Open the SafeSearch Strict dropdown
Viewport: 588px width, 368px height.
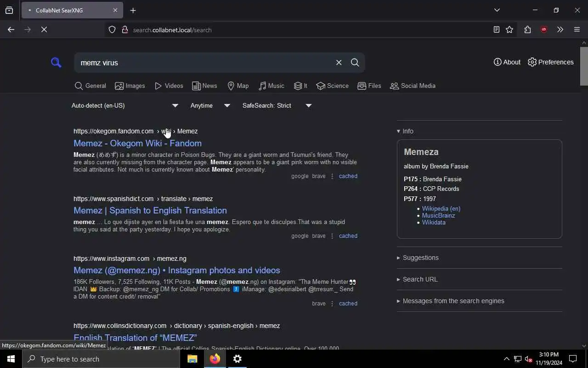pos(277,106)
